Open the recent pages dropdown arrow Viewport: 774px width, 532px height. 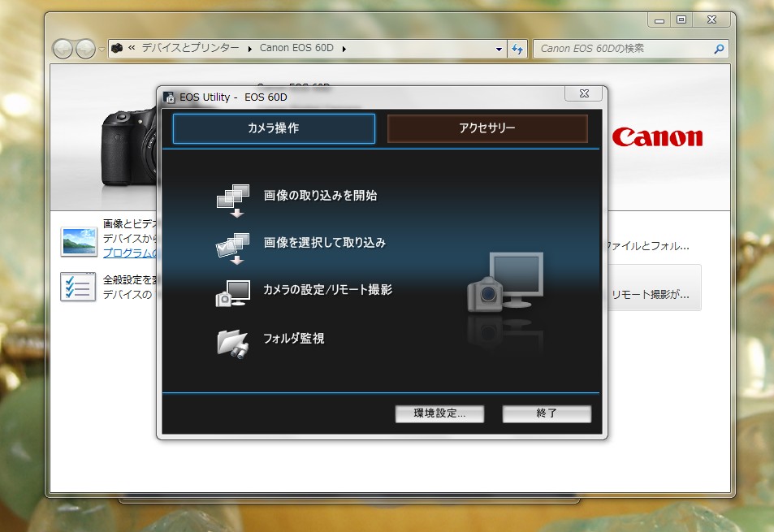pyautogui.click(x=102, y=49)
